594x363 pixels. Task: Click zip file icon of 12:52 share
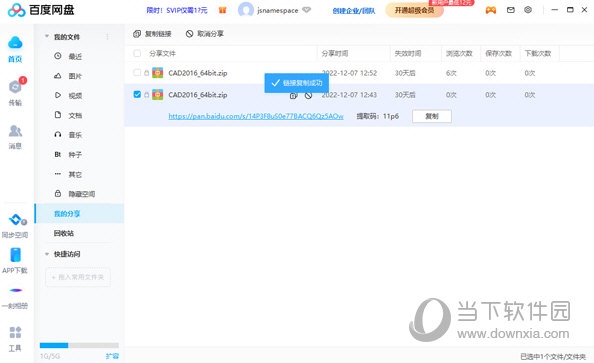coord(157,73)
